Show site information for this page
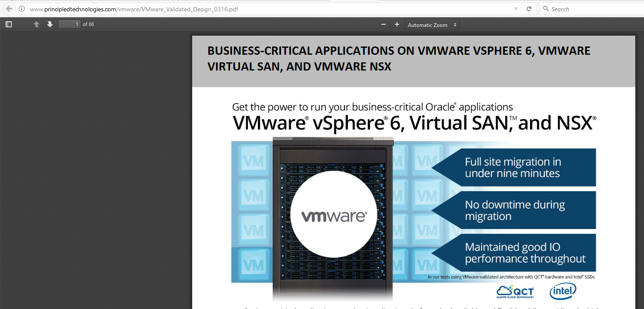Screen dimensions: 644x309 point(22,9)
